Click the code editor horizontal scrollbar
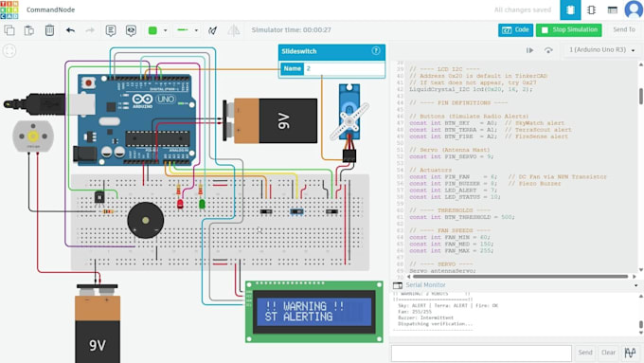Screen dimensions: 644x363 520,277
